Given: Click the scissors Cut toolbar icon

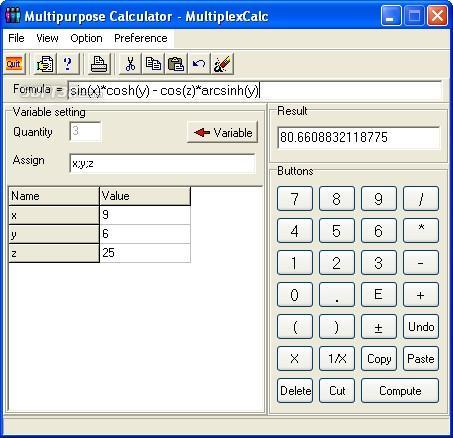Looking at the screenshot, I should pos(130,64).
